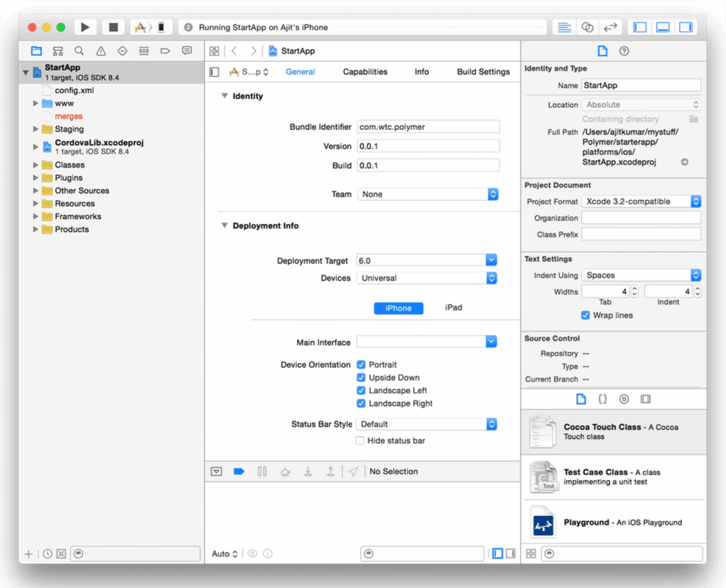The width and height of the screenshot is (726, 588).
Task: Open the Devices dropdown
Action: 427,279
